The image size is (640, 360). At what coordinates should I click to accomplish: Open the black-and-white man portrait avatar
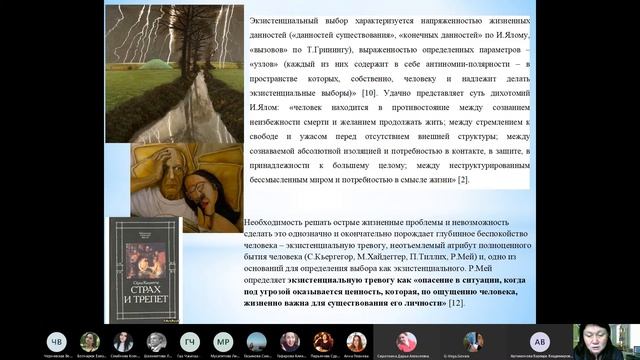click(157, 342)
